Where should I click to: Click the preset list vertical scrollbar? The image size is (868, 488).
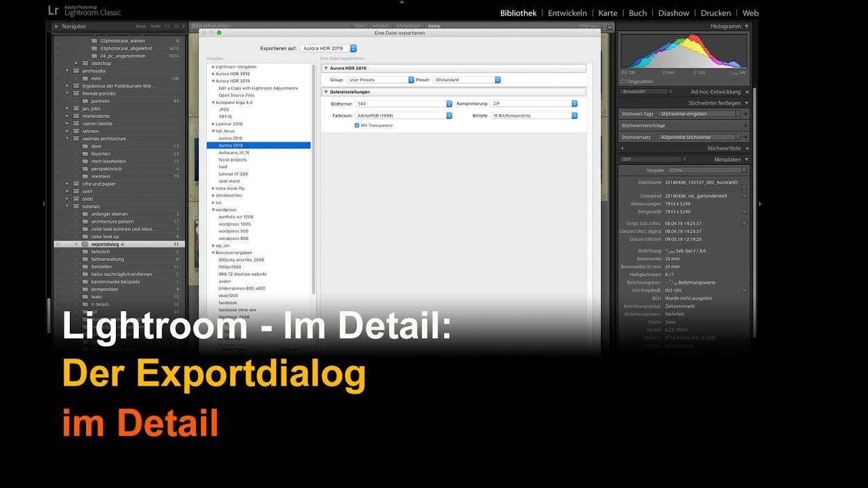tap(313, 180)
